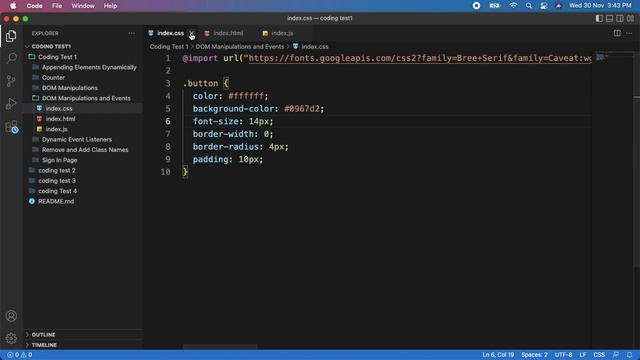Open the Search view in activity bar
Screen dimensions: 640x360
[11, 58]
